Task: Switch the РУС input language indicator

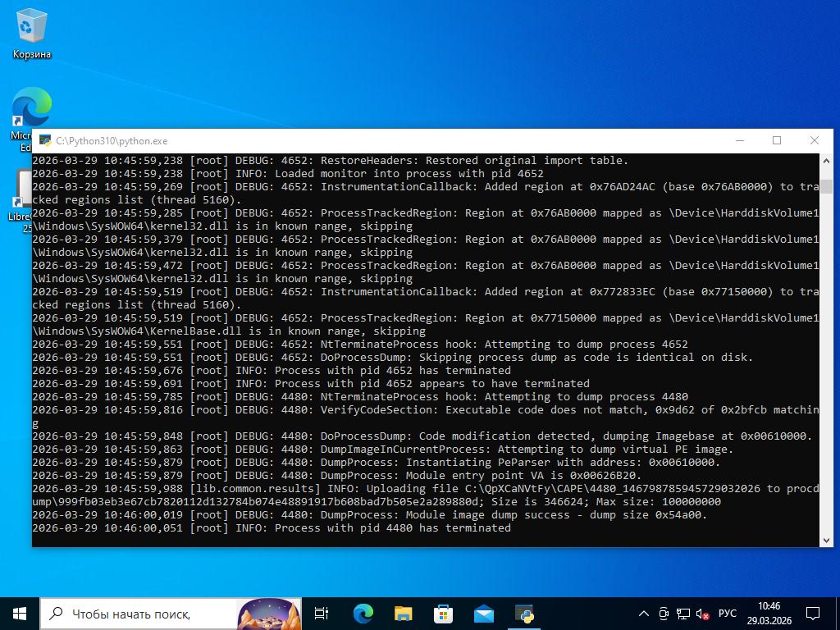Action: tap(727, 613)
